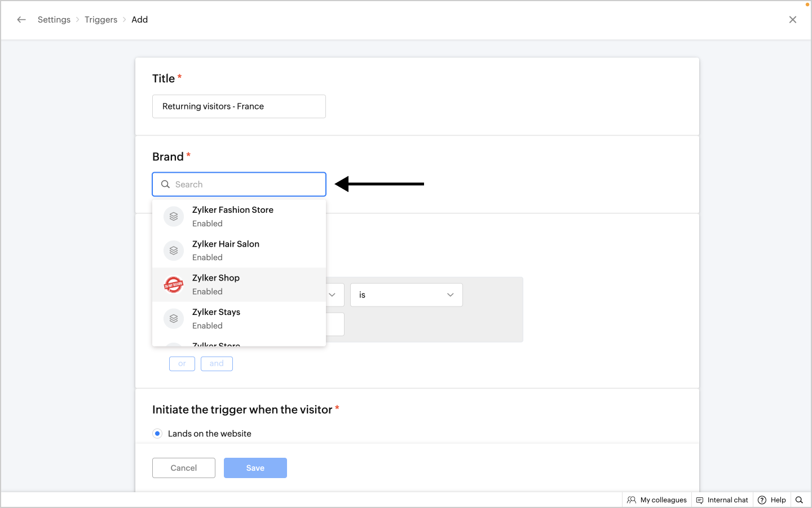Image resolution: width=812 pixels, height=508 pixels.
Task: Open Internal chat from bottom bar
Action: point(722,500)
